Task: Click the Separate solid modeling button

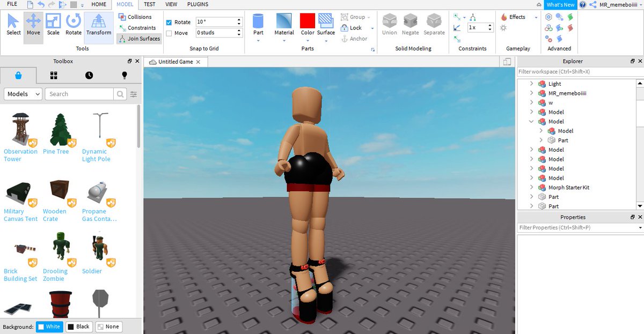Action: pyautogui.click(x=434, y=25)
